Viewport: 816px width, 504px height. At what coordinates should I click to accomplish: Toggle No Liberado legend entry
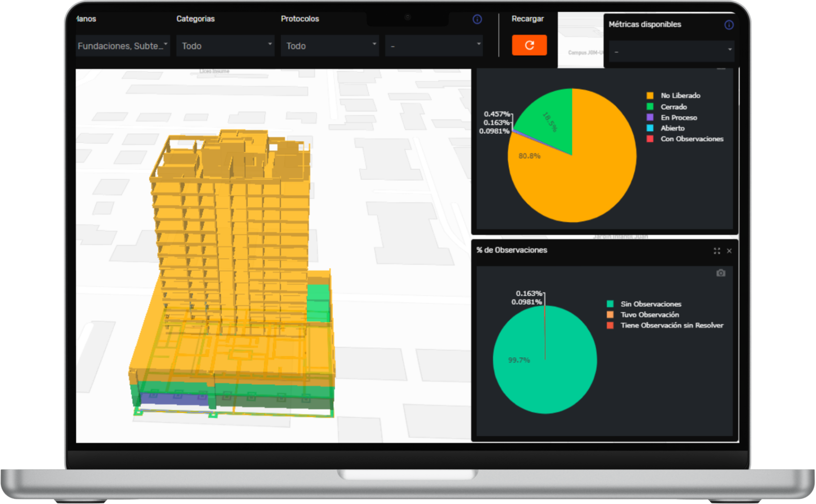coord(680,95)
